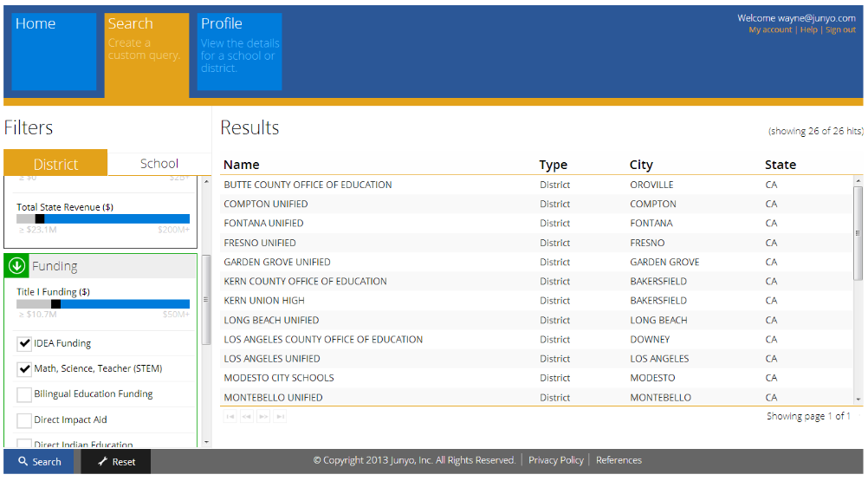Click the Search button in footer
This screenshot has width=868, height=481.
[x=39, y=462]
